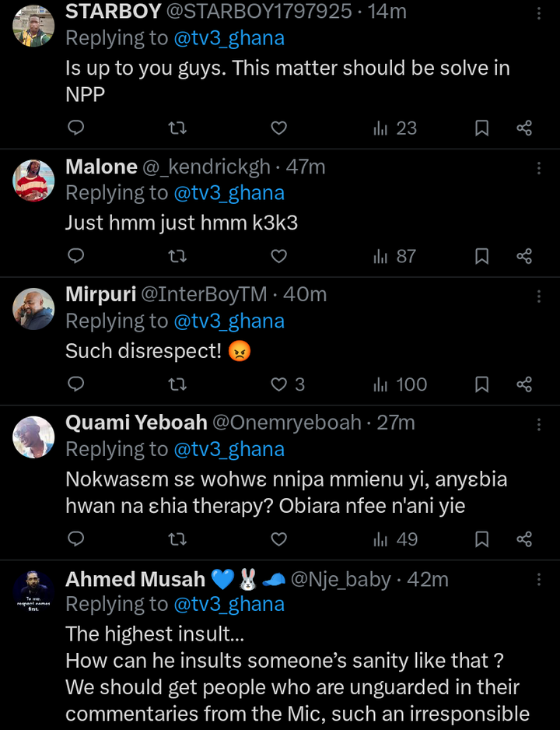Bookmark STARBOY's tweet
Image resolution: width=560 pixels, height=730 pixels.
pyautogui.click(x=481, y=128)
